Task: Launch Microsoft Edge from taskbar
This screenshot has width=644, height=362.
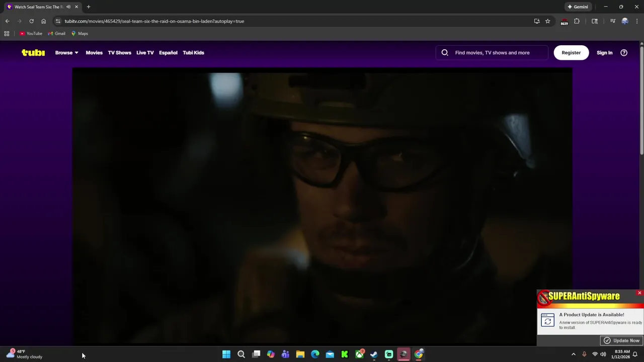Action: [x=315, y=354]
